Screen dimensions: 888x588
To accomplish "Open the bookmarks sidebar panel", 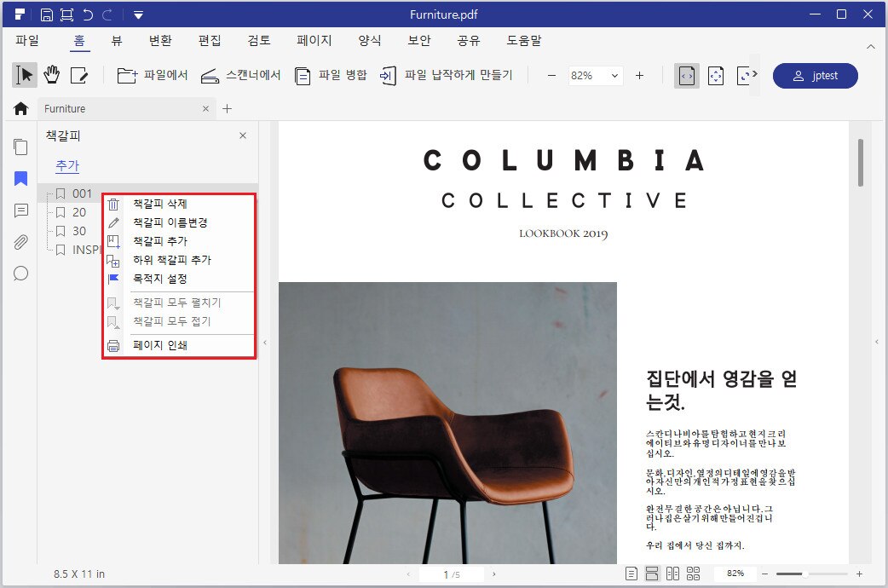I will [21, 178].
